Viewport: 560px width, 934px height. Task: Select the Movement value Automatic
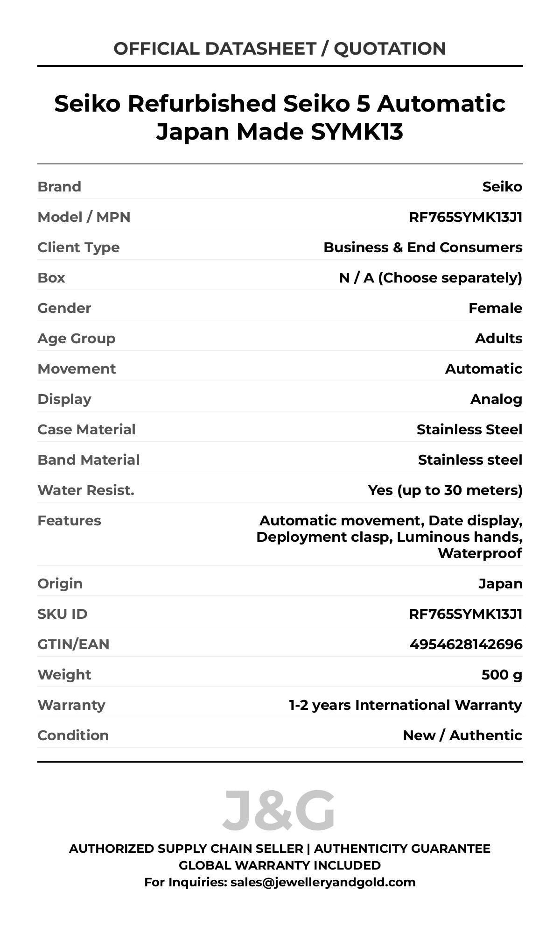click(483, 369)
